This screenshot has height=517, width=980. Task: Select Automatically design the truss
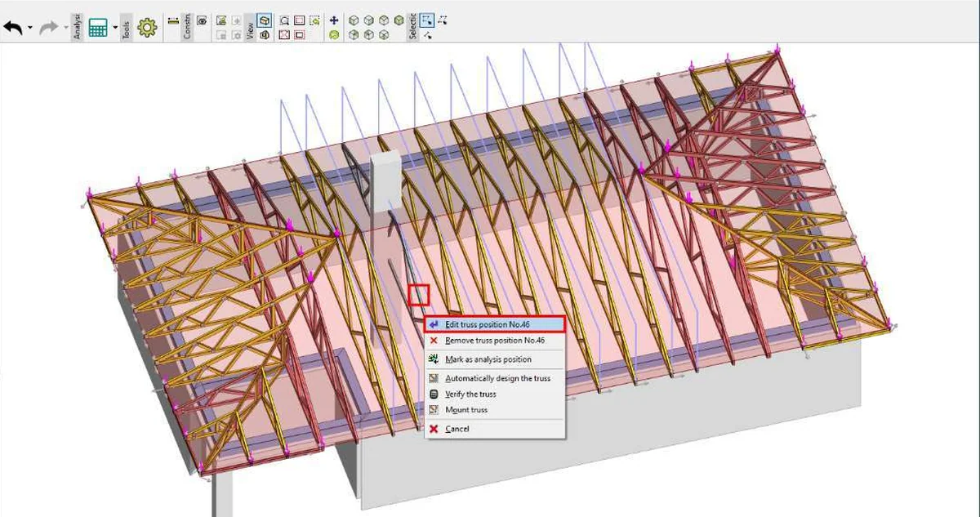(x=494, y=378)
